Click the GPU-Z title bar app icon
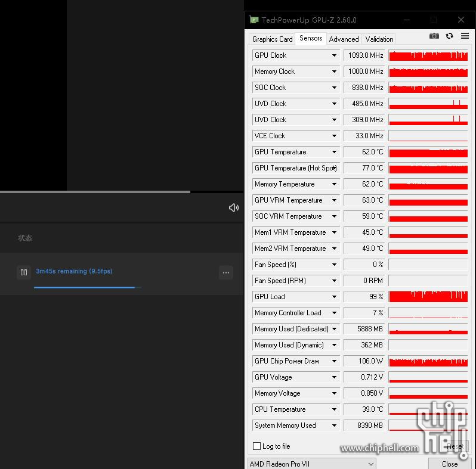The width and height of the screenshot is (476, 469). [254, 20]
